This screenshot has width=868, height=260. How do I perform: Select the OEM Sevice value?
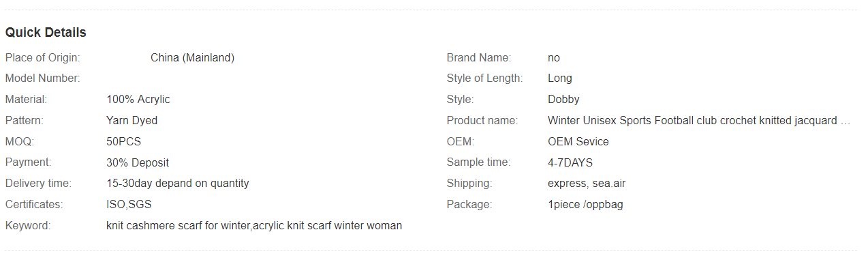578,142
